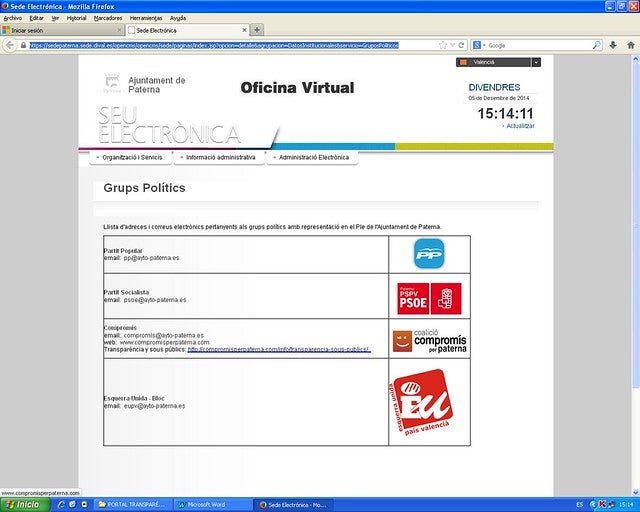The image size is (640, 512).
Task: Open the Herramientas menu
Action: [146, 18]
